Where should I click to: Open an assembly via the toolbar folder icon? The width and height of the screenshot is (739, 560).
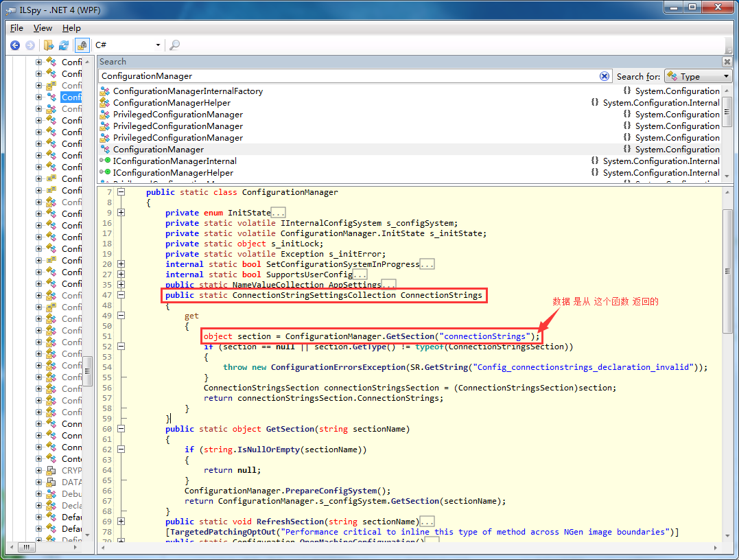[49, 45]
